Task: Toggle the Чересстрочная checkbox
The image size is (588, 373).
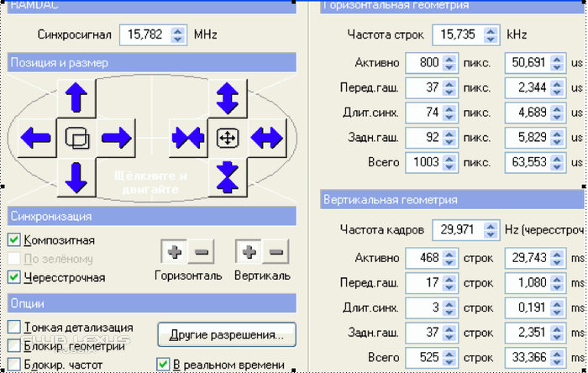Action: click(x=13, y=277)
